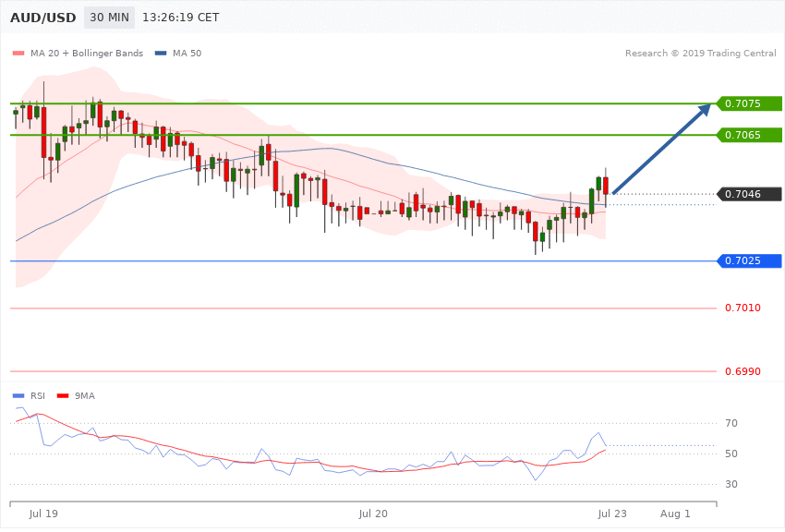Click the Jul 20 date axis label

point(373,514)
